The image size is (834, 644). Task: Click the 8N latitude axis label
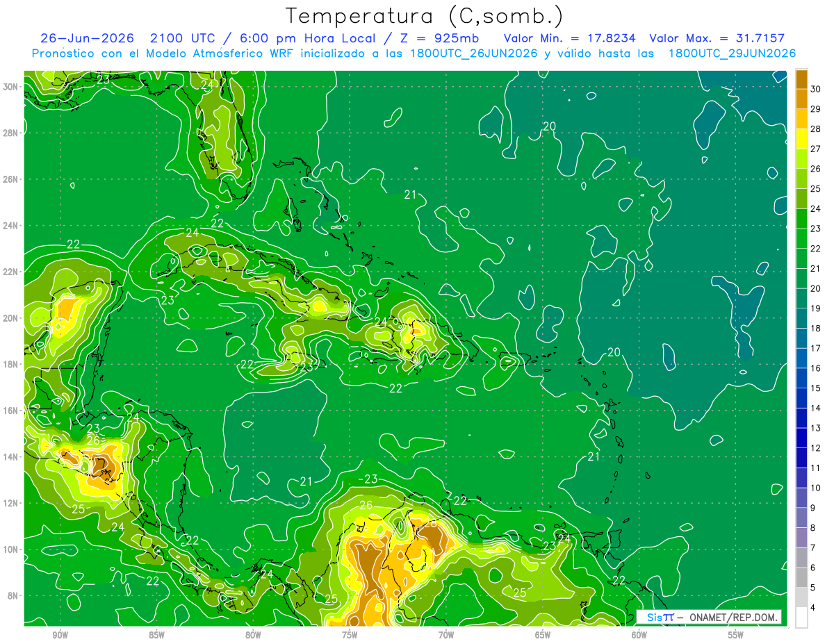(x=14, y=595)
